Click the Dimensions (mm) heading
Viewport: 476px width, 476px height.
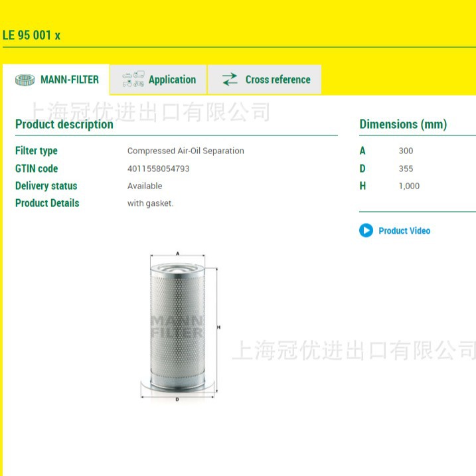(403, 124)
